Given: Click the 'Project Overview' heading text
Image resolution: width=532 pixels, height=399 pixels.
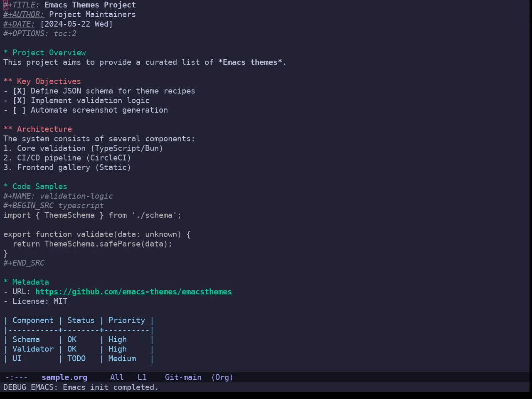Looking at the screenshot, I should click(49, 53).
